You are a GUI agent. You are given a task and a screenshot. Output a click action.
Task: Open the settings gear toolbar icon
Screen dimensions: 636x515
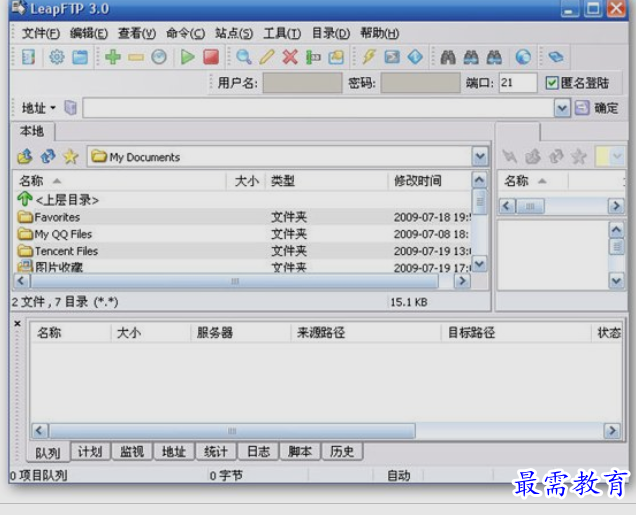coord(57,57)
